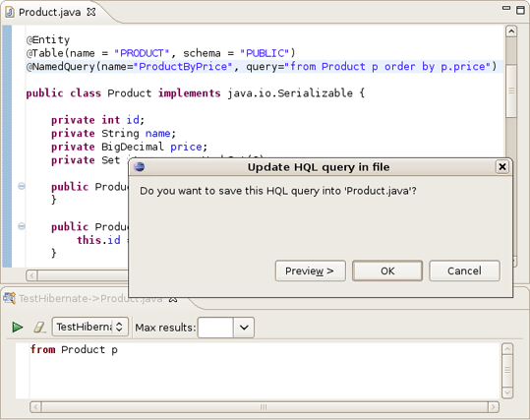Minimize the editor pane
The width and height of the screenshot is (530, 420).
(x=506, y=8)
